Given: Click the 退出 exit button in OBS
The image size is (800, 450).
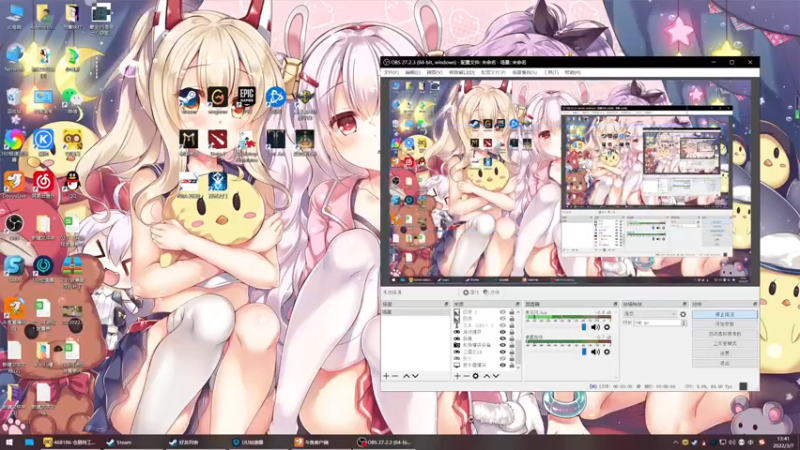Looking at the screenshot, I should pos(725,363).
